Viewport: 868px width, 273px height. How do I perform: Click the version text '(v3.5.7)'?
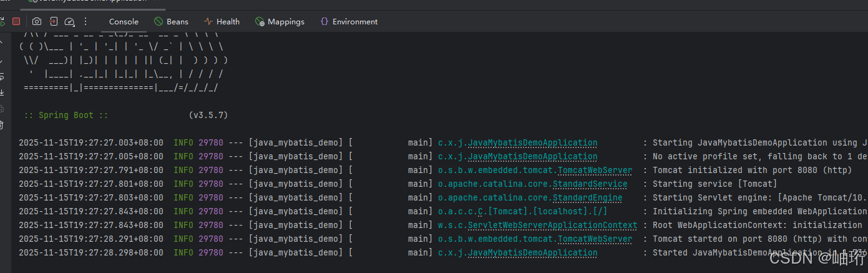click(208, 116)
